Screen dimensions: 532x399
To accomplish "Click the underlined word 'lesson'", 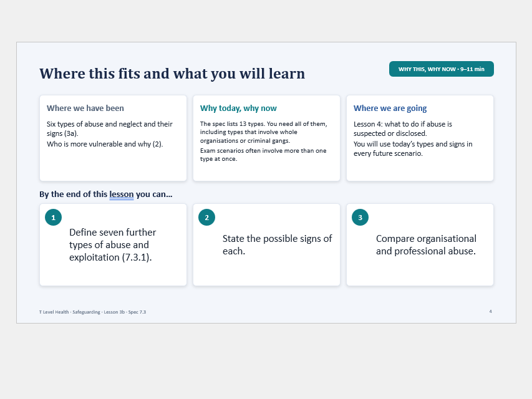I will [122, 195].
